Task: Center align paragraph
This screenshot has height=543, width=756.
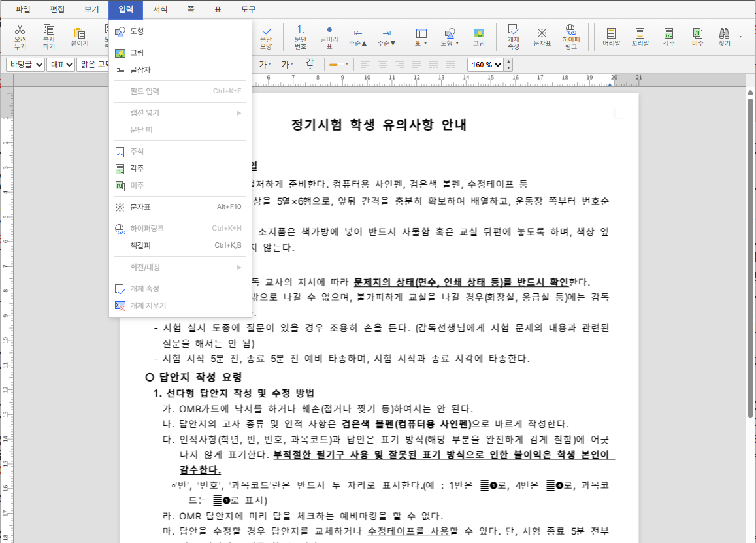Action: [383, 64]
